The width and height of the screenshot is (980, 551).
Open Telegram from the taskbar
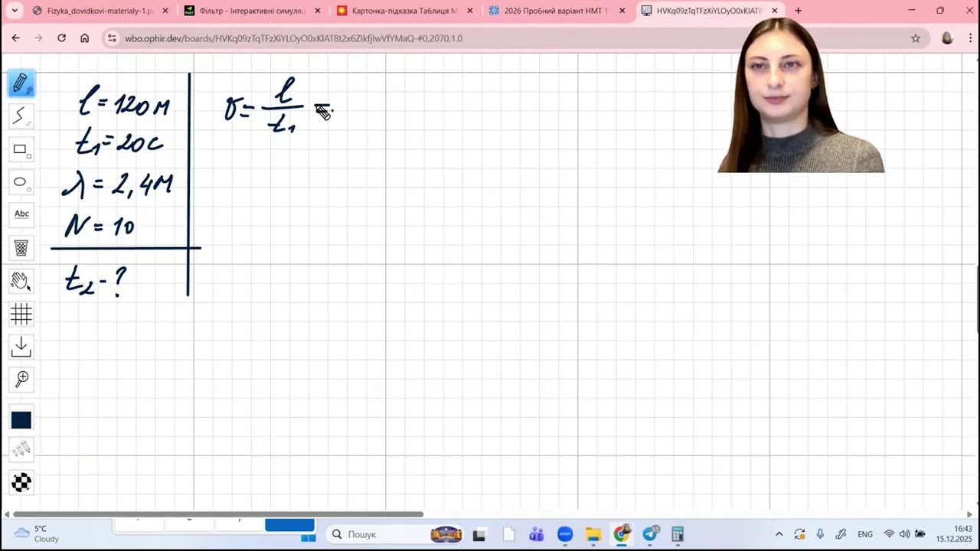click(x=649, y=534)
